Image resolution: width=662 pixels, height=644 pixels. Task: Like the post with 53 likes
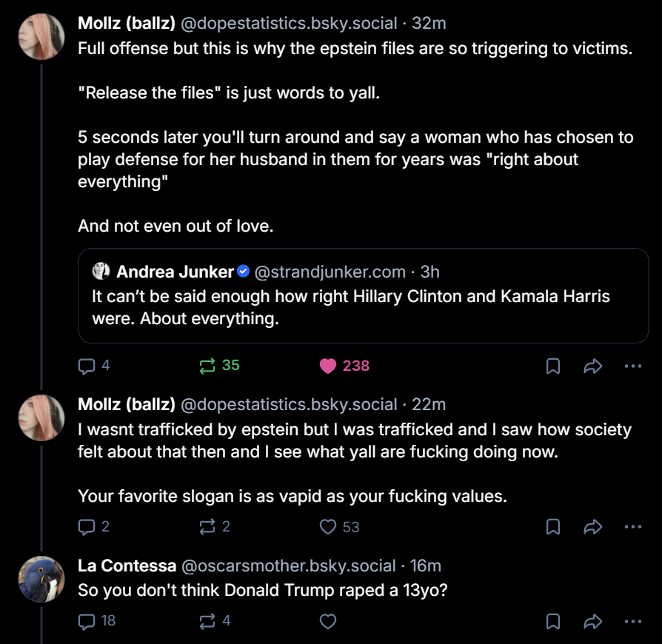[x=328, y=526]
